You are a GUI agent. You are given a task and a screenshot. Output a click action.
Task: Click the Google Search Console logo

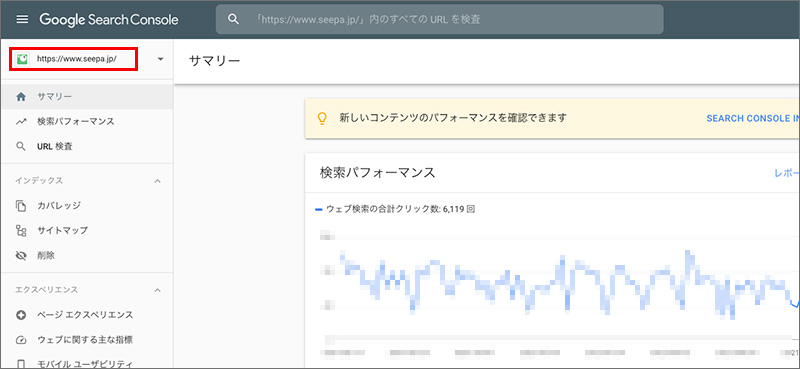coord(109,19)
